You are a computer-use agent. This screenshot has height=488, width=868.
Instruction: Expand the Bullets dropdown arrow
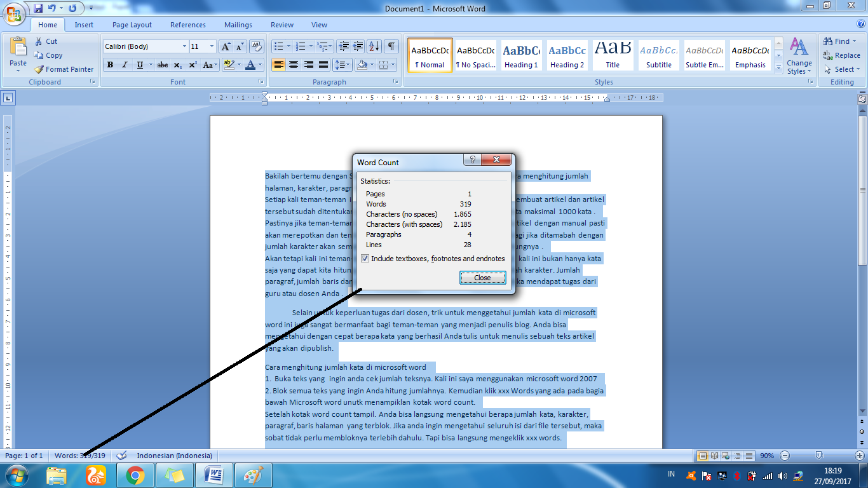point(289,46)
